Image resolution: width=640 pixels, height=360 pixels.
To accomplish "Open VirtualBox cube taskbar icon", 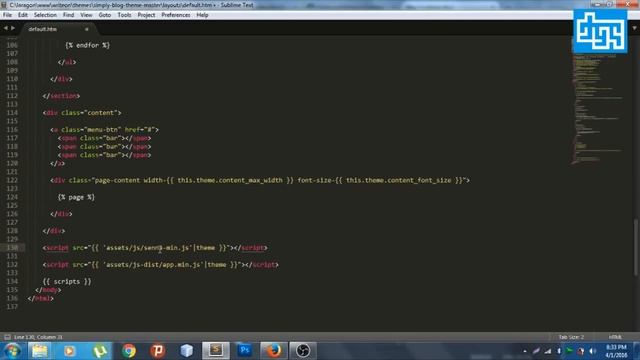I will coord(187,351).
